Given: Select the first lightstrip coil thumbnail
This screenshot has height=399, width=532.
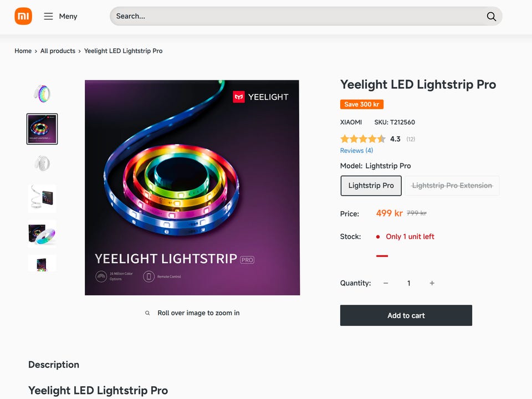Looking at the screenshot, I should pos(42,94).
